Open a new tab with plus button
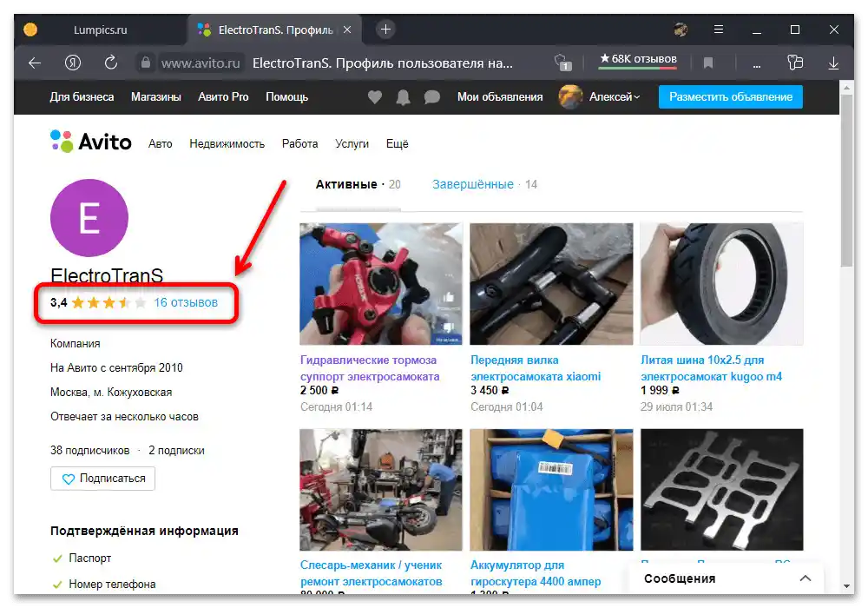 (x=386, y=30)
